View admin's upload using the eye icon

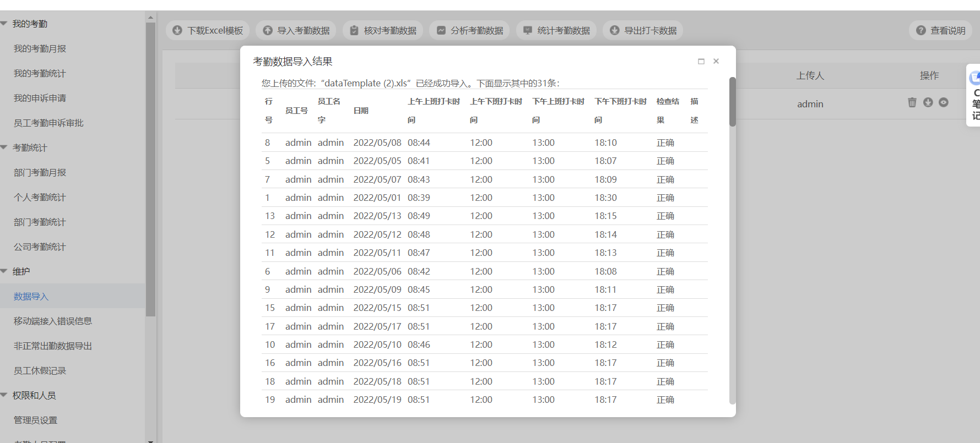click(944, 102)
